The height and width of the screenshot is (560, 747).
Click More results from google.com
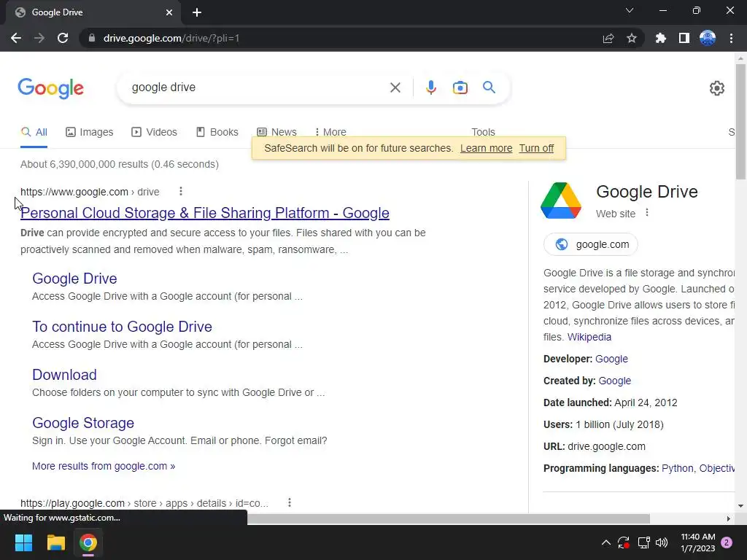(104, 466)
